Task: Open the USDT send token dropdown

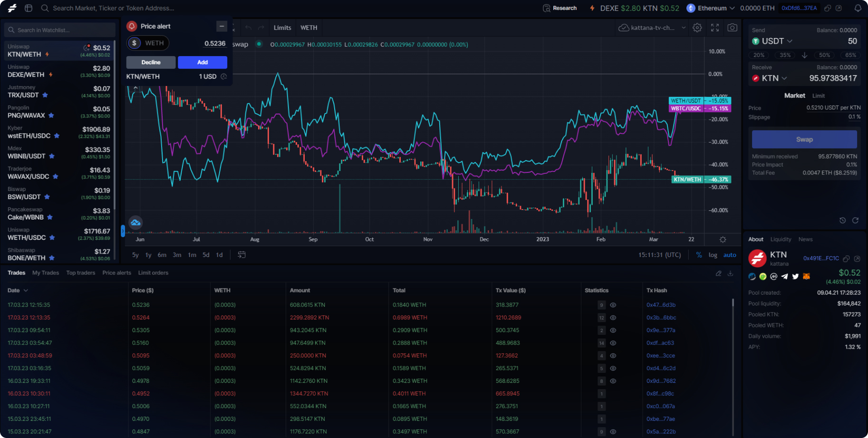Action: click(775, 41)
